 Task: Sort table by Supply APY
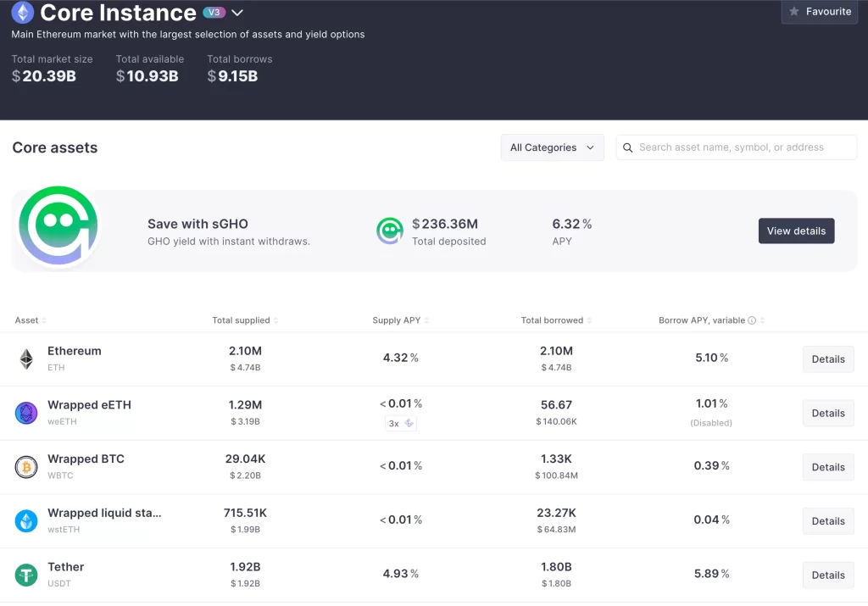[400, 320]
